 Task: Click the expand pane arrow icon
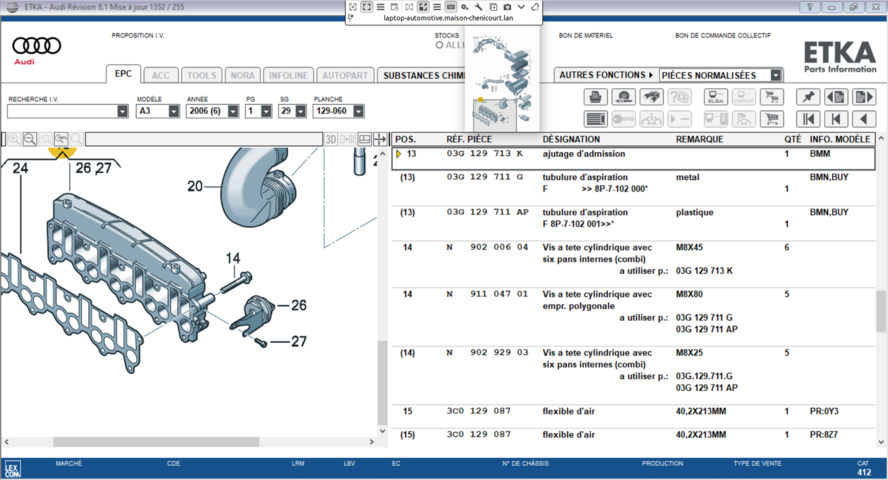(380, 139)
